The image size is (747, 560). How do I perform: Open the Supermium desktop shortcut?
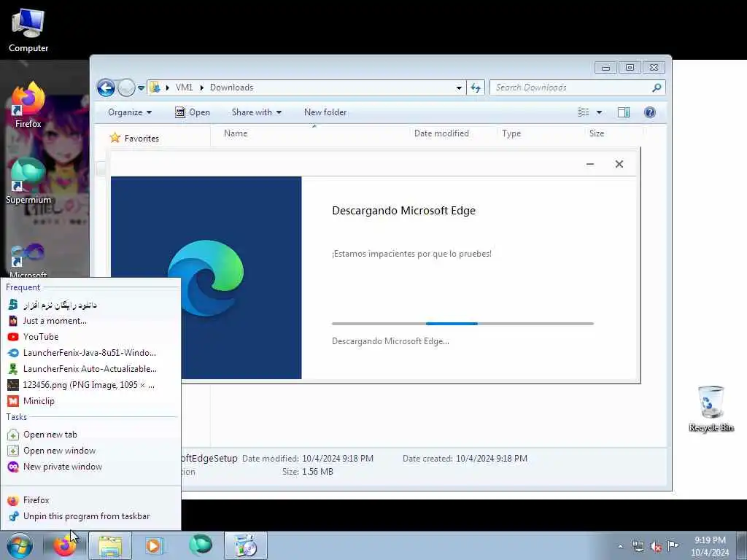pyautogui.click(x=28, y=182)
